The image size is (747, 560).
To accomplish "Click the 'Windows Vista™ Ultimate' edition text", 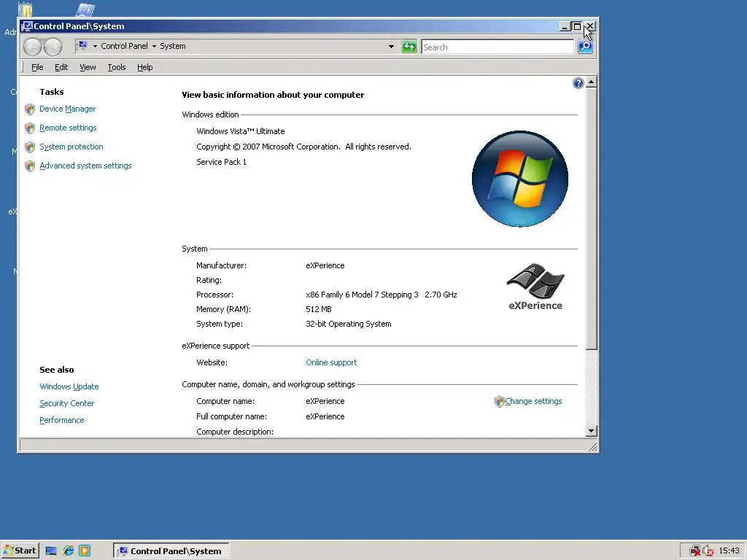I will coord(241,131).
